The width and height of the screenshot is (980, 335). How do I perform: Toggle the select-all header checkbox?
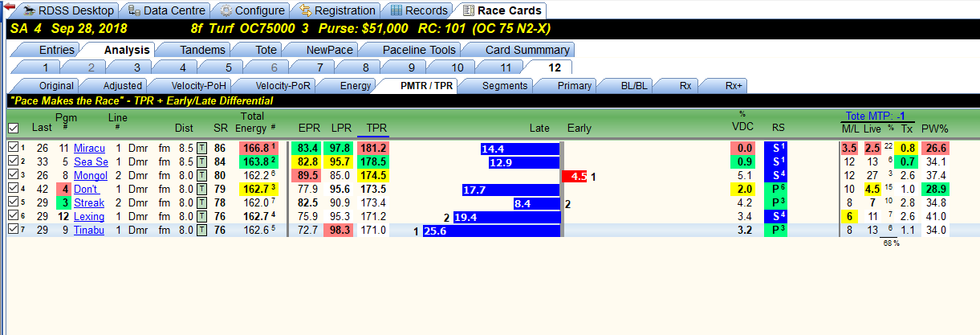click(x=13, y=128)
